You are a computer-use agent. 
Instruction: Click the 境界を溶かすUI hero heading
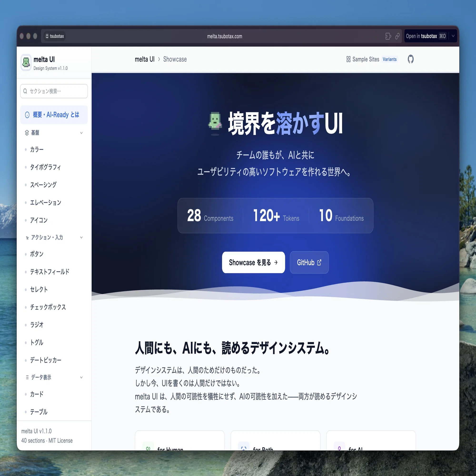click(x=285, y=123)
